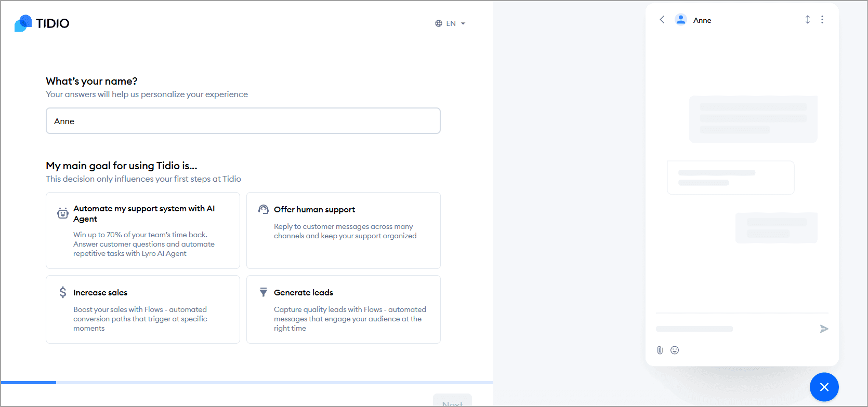The width and height of the screenshot is (868, 407).
Task: Select the Increase sales goal
Action: pos(143,309)
